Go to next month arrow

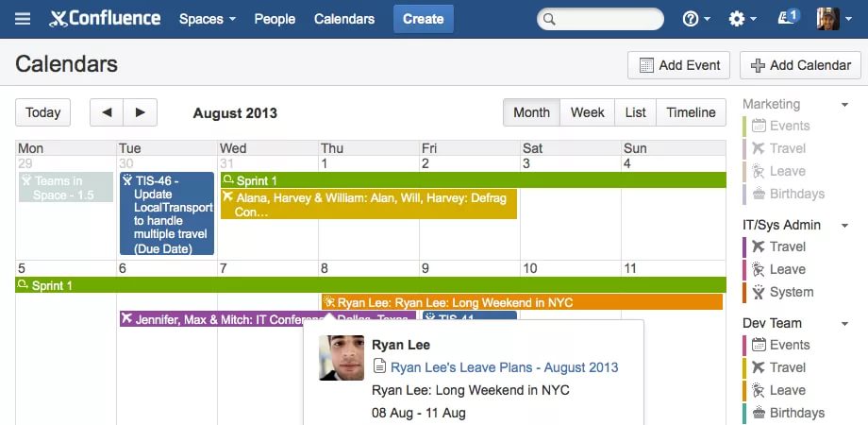(x=140, y=112)
